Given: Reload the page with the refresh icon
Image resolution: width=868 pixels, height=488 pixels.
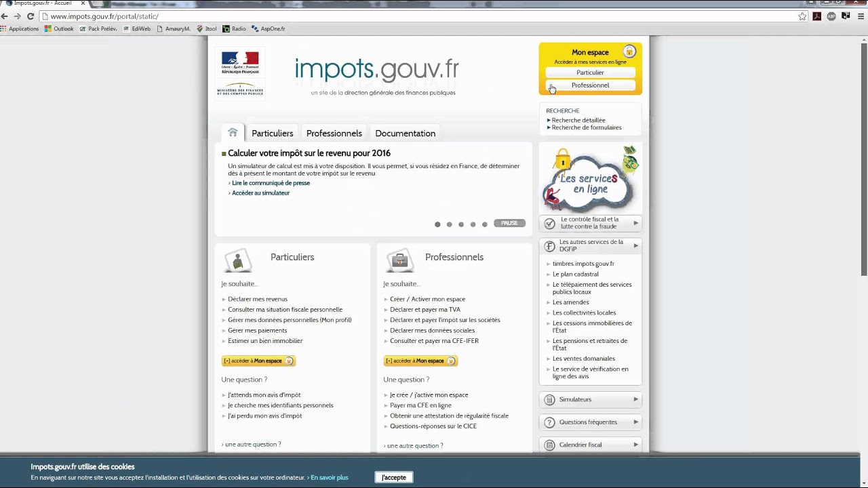Looking at the screenshot, I should coord(31,16).
